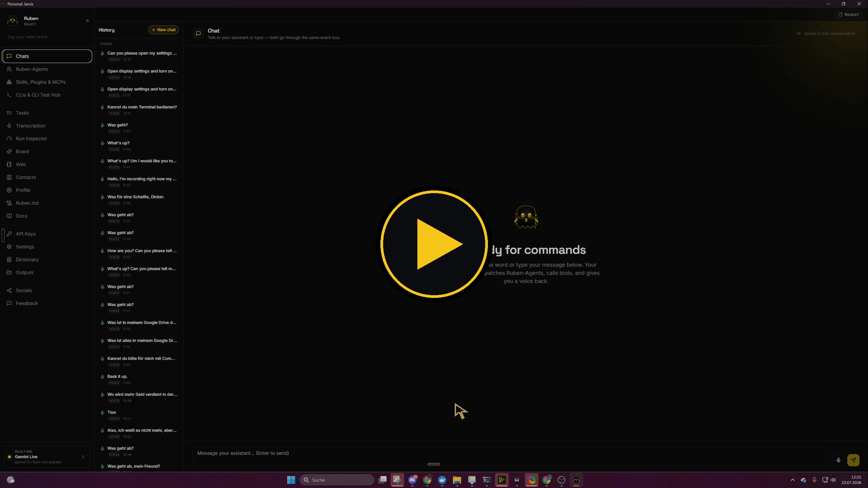Show hidden system tray icons chevron
The height and width of the screenshot is (488, 868).
point(792,480)
